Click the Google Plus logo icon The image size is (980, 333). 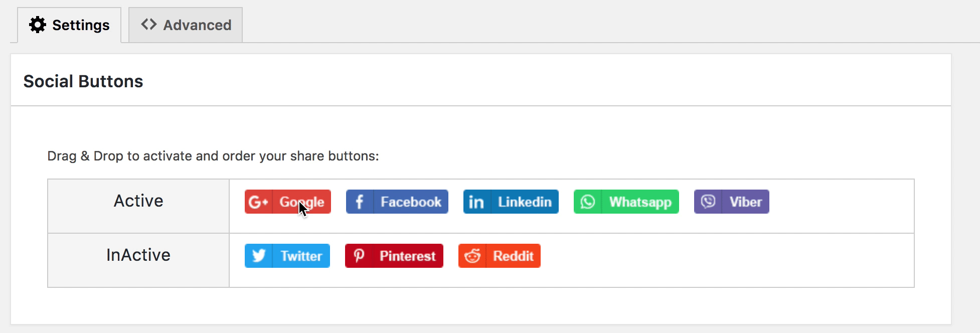tap(258, 202)
